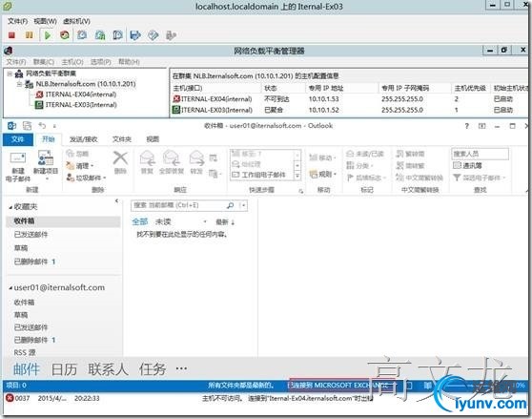The image size is (532, 419).
Task: Open 主机(O) menu in NLB manager
Action: pos(72,62)
